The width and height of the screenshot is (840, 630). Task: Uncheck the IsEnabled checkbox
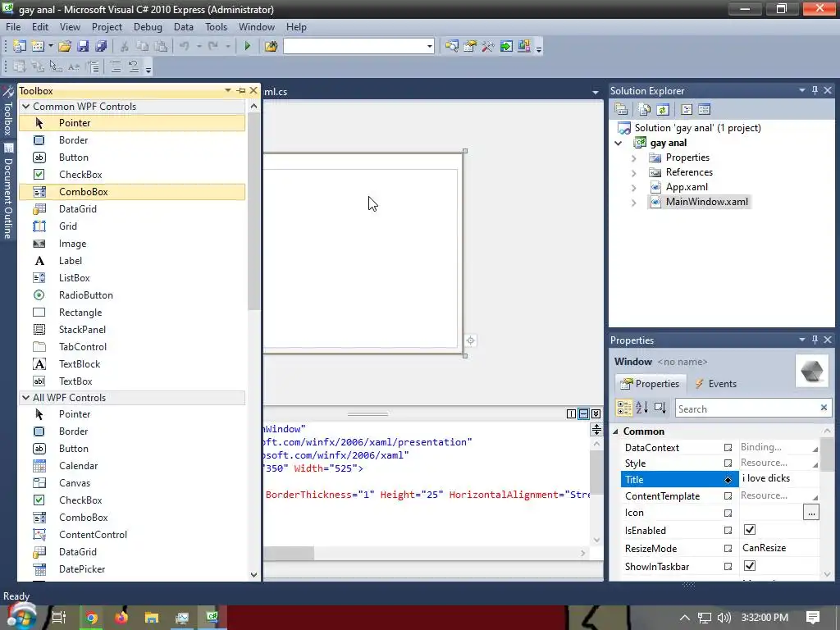[x=750, y=530]
